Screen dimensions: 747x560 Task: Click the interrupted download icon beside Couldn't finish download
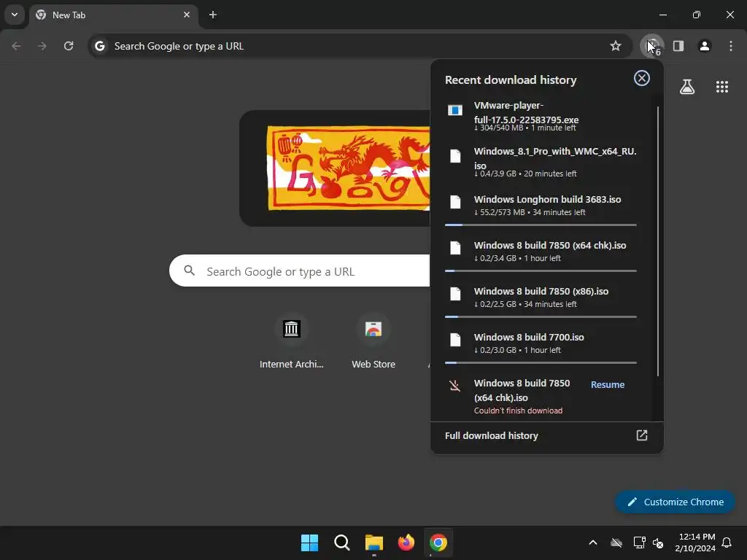(x=455, y=385)
